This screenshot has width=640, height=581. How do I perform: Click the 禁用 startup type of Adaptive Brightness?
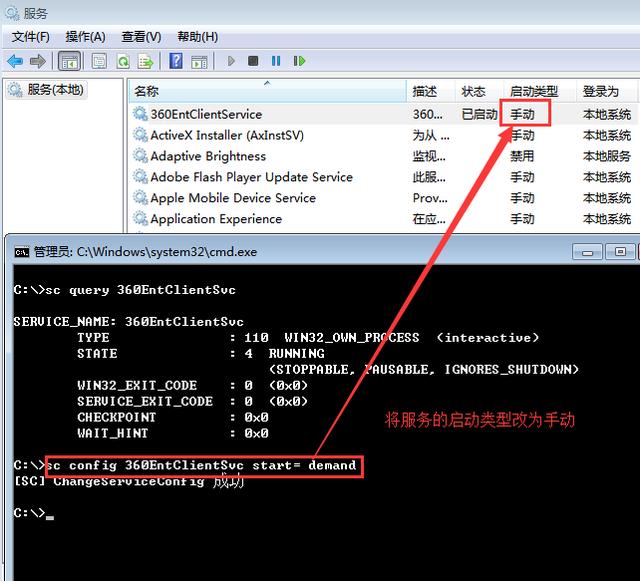pyautogui.click(x=522, y=156)
